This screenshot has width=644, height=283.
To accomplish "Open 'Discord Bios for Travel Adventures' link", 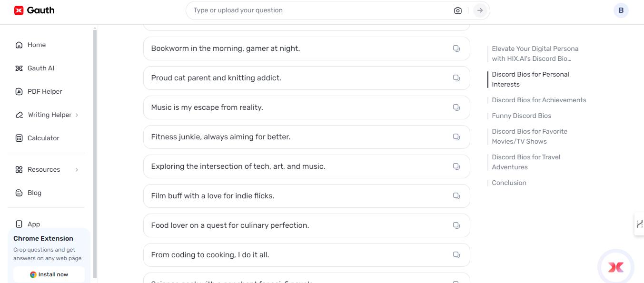I will pos(526,162).
